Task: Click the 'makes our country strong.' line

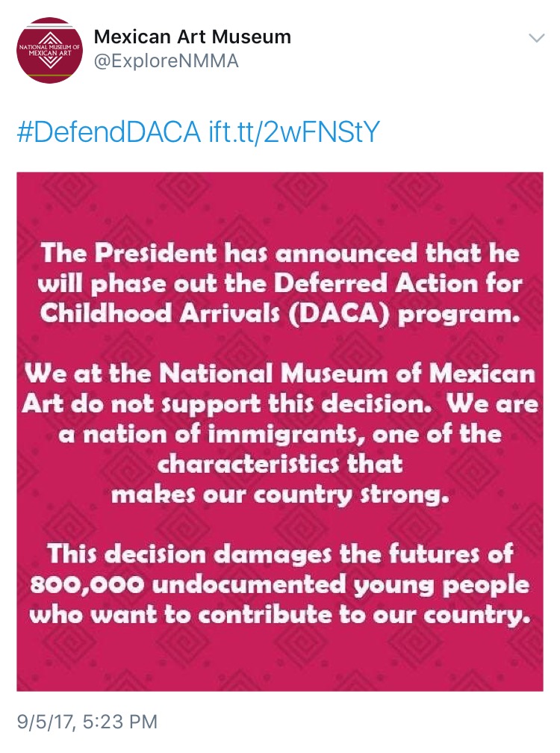Action: point(280,495)
